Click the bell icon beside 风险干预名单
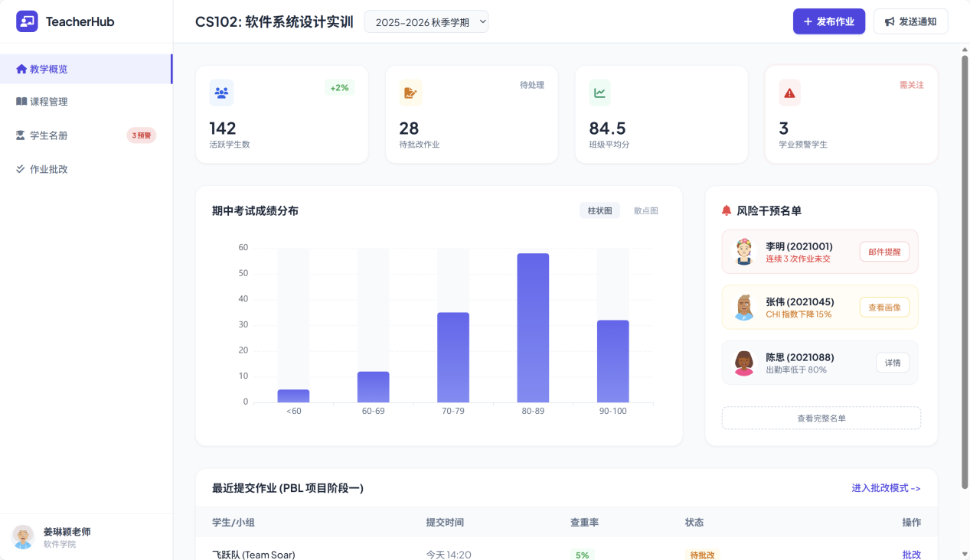The width and height of the screenshot is (970, 560). click(727, 210)
